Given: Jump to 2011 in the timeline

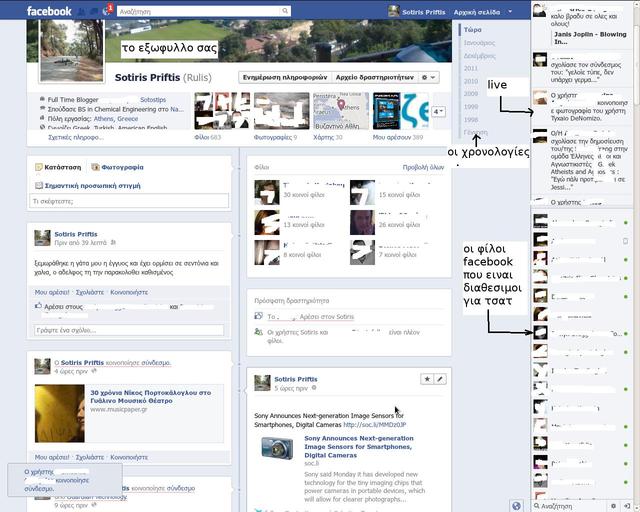Looking at the screenshot, I should point(471,69).
